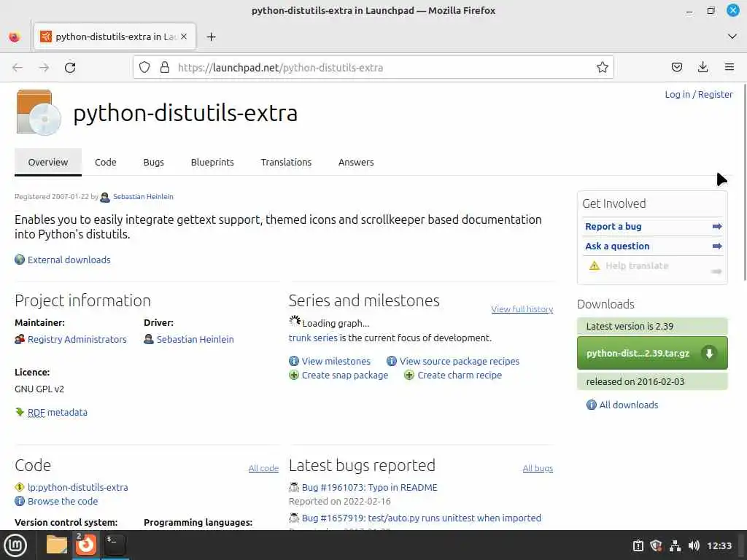
Task: Open the terminal from the taskbar
Action: [x=115, y=545]
